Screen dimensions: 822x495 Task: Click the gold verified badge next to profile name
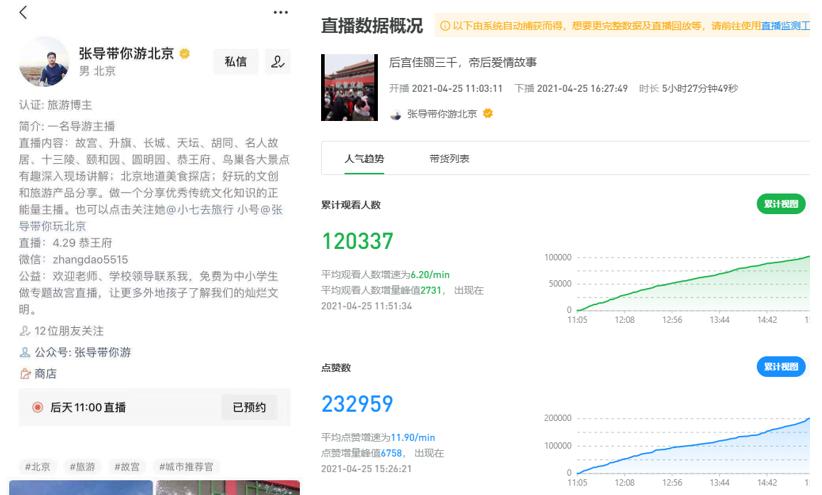pyautogui.click(x=185, y=53)
